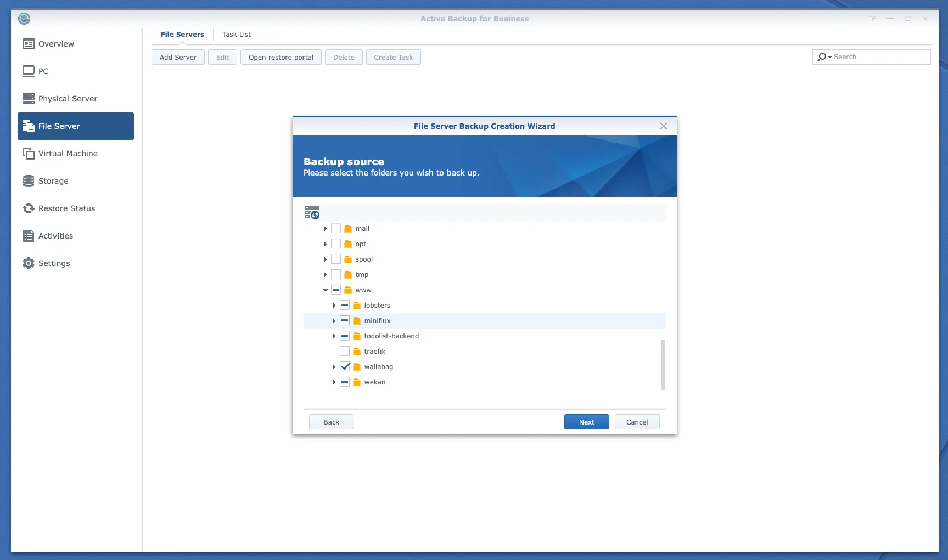Click the Active Backup app logo icon
Image resolution: width=948 pixels, height=560 pixels.
click(24, 19)
